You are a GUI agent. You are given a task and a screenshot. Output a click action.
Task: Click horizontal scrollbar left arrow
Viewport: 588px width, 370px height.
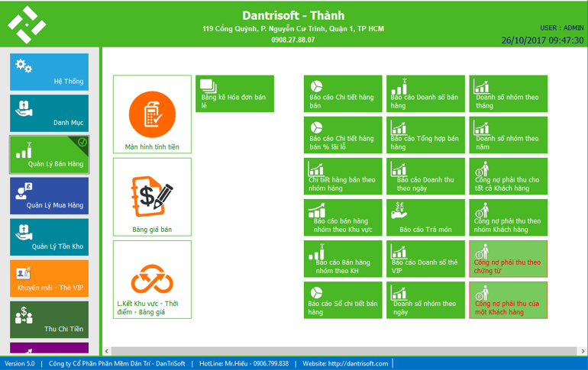tap(107, 351)
